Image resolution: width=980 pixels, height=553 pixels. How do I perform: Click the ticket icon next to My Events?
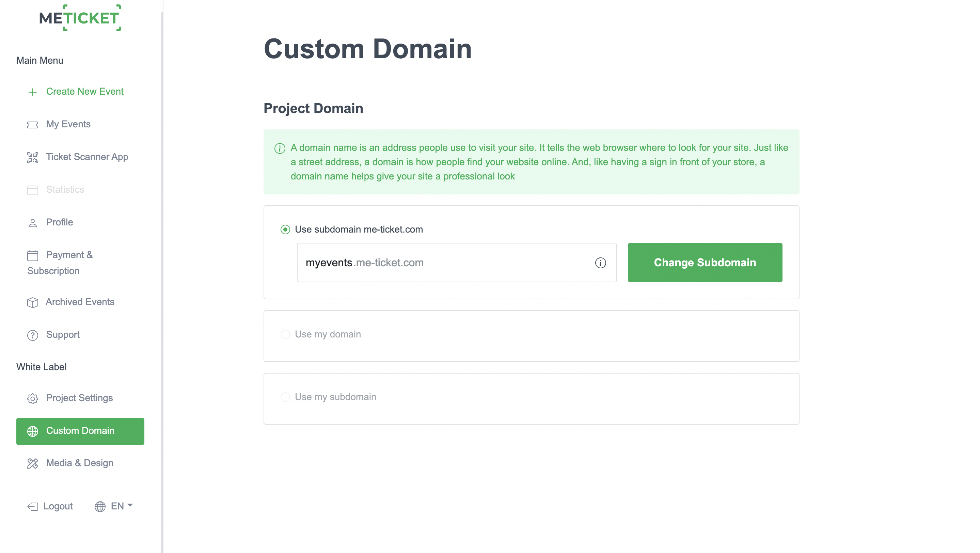click(33, 125)
